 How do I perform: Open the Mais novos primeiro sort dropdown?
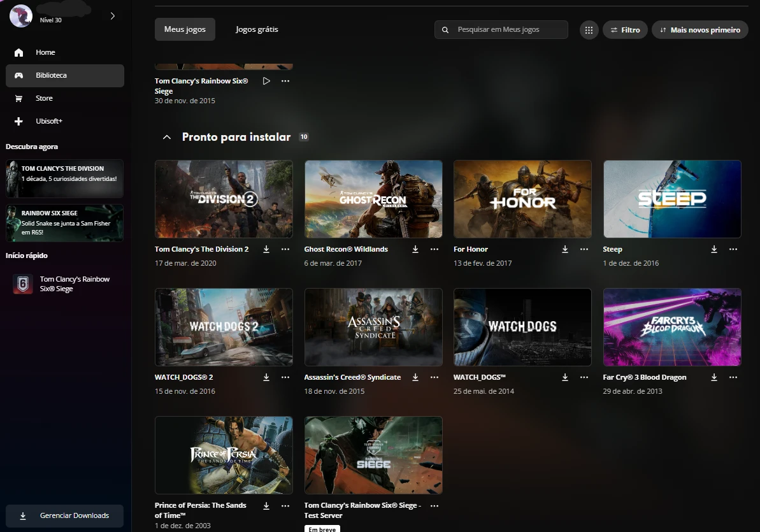699,30
